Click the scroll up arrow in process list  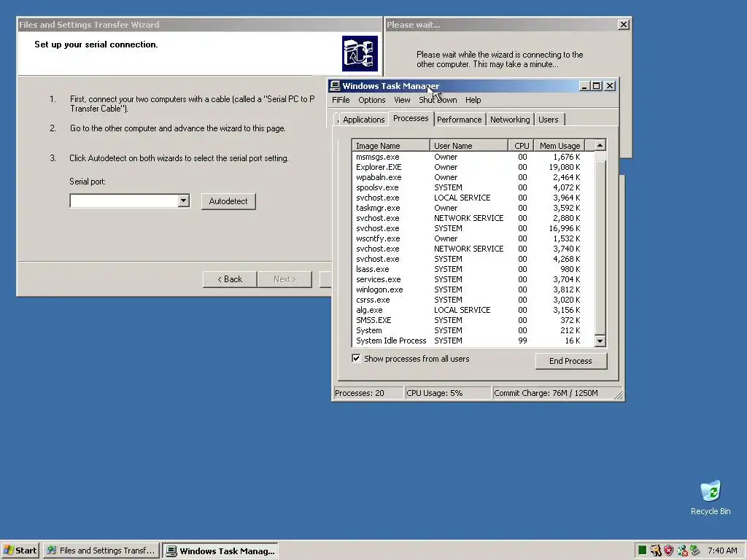click(600, 145)
